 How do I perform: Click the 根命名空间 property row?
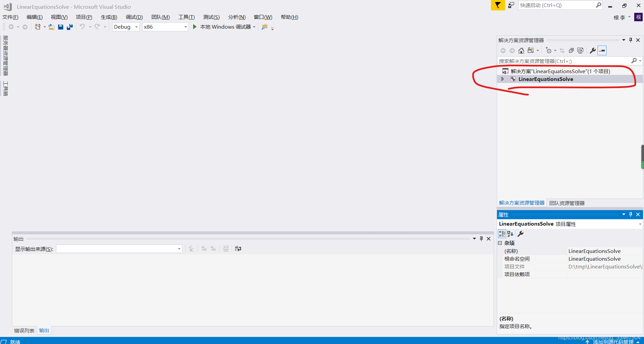tap(570, 259)
